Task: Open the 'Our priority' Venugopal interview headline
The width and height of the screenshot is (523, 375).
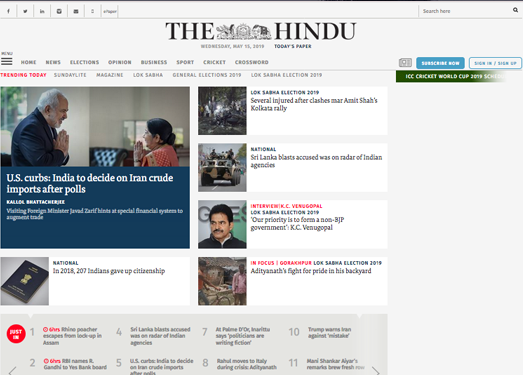Action: 297,224
